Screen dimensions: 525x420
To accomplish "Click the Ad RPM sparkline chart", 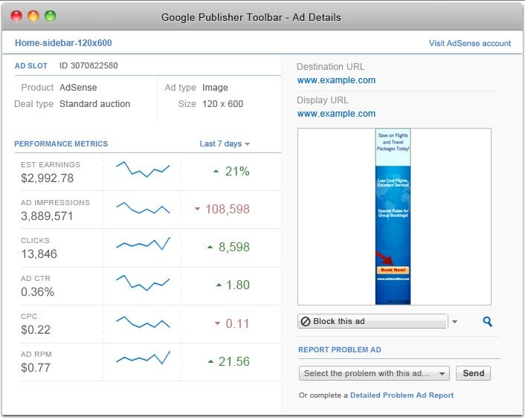I will 143,359.
